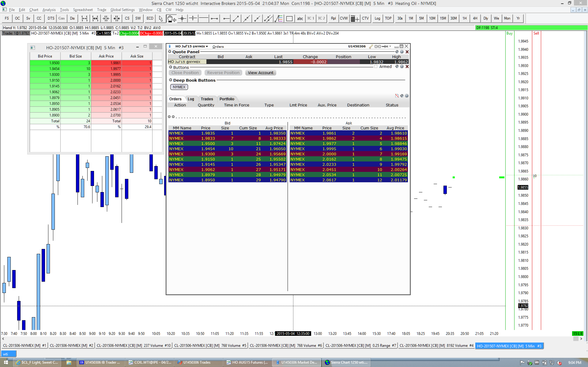Select the Fibonacci retracement lines tool
Viewport: 588px width, 367px height.
click(279, 19)
